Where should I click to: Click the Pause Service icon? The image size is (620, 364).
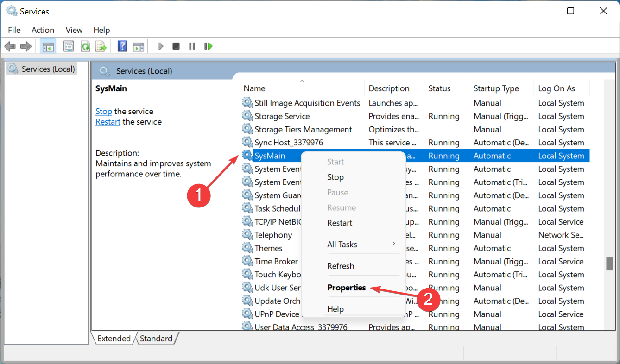coord(192,46)
